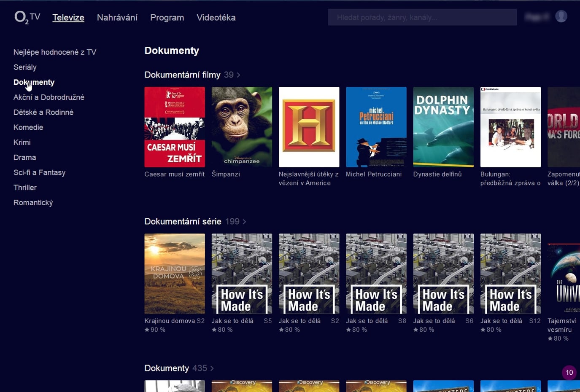
Task: Expand Dokumentární série via its chevron
Action: pos(245,222)
